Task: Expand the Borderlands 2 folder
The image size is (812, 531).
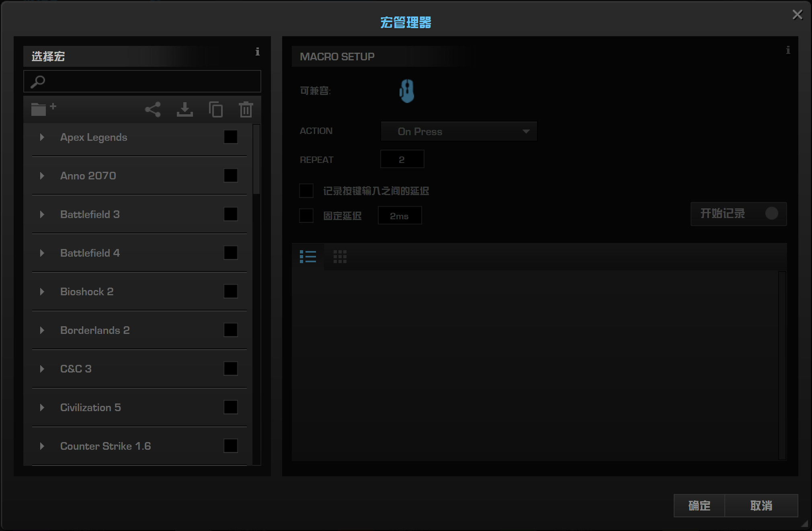Action: tap(42, 330)
